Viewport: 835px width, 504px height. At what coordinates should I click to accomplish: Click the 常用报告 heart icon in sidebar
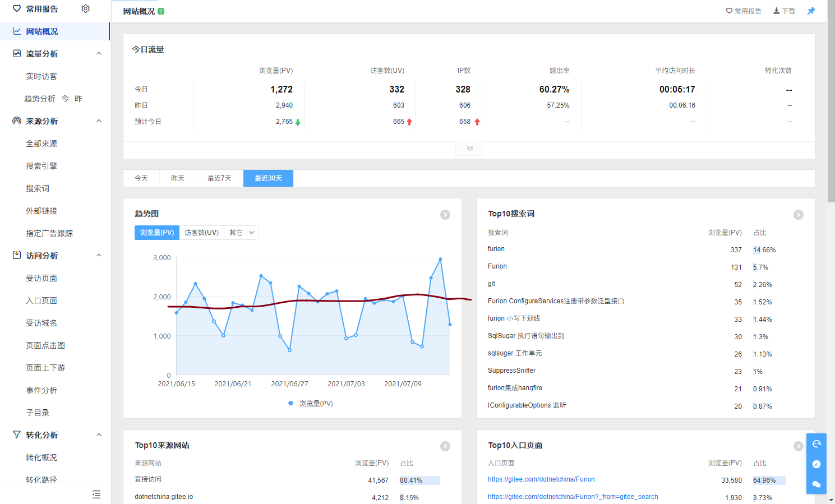coord(17,9)
